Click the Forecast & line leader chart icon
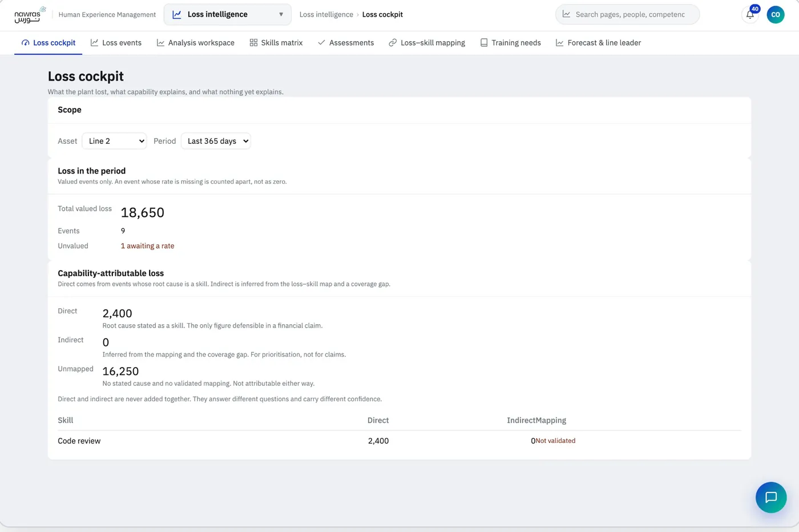 560,43
